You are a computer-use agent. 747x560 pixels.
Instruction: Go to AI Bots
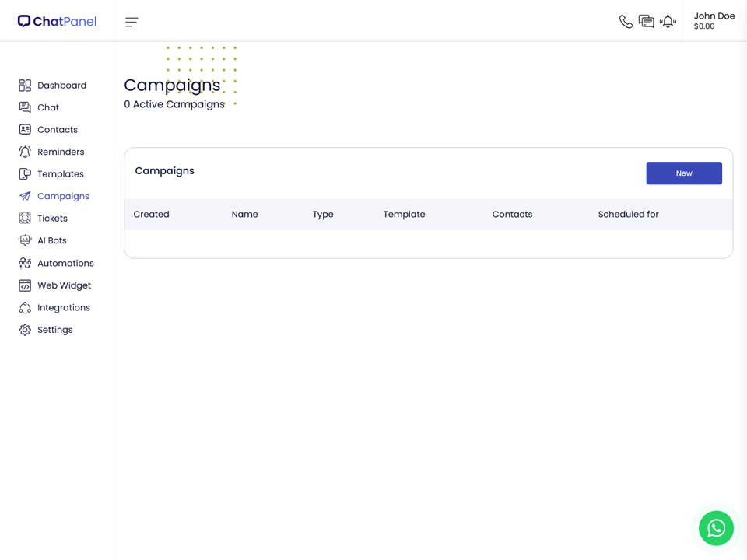(x=52, y=240)
